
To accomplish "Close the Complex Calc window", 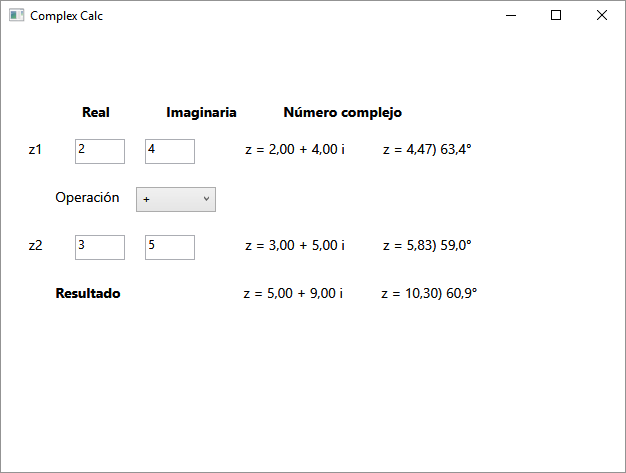I will coord(602,16).
